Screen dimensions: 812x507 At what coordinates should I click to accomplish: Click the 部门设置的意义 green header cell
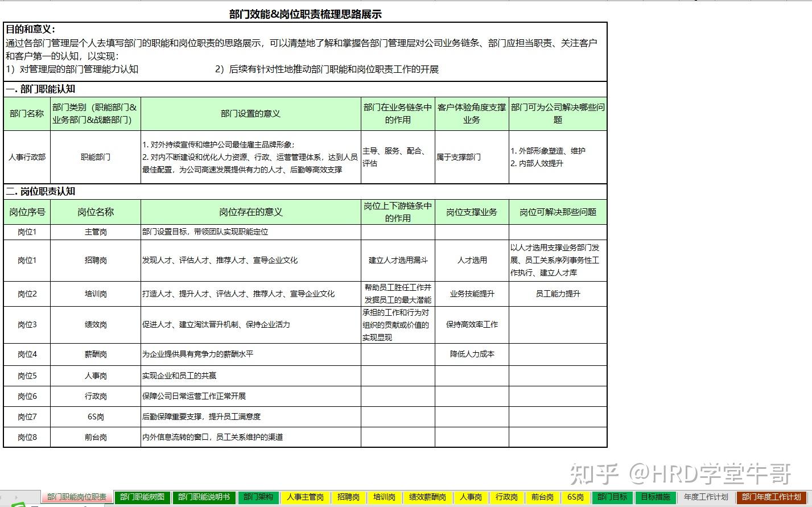click(x=250, y=113)
